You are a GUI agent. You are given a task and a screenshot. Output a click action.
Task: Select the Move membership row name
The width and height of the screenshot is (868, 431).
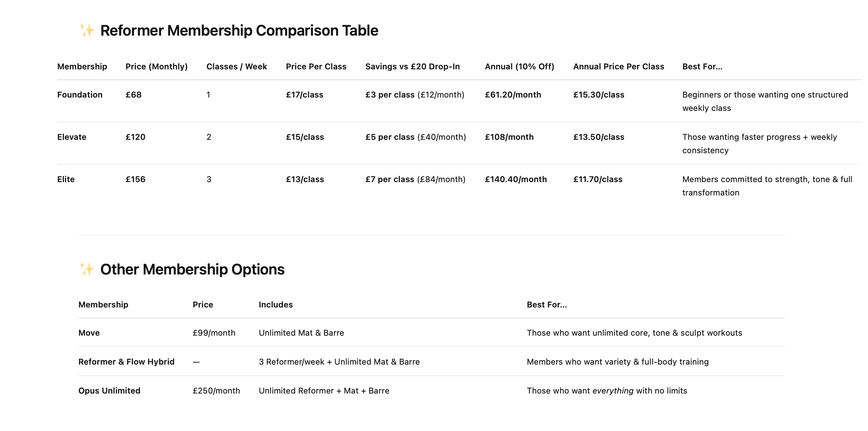[89, 333]
